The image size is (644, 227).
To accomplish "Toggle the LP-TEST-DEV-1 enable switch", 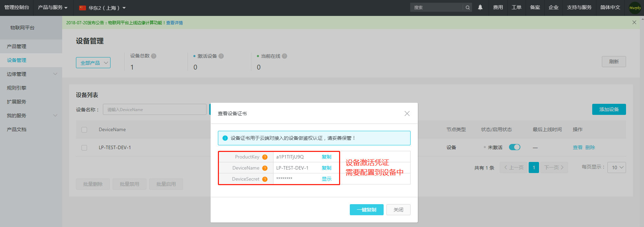I will (x=515, y=147).
